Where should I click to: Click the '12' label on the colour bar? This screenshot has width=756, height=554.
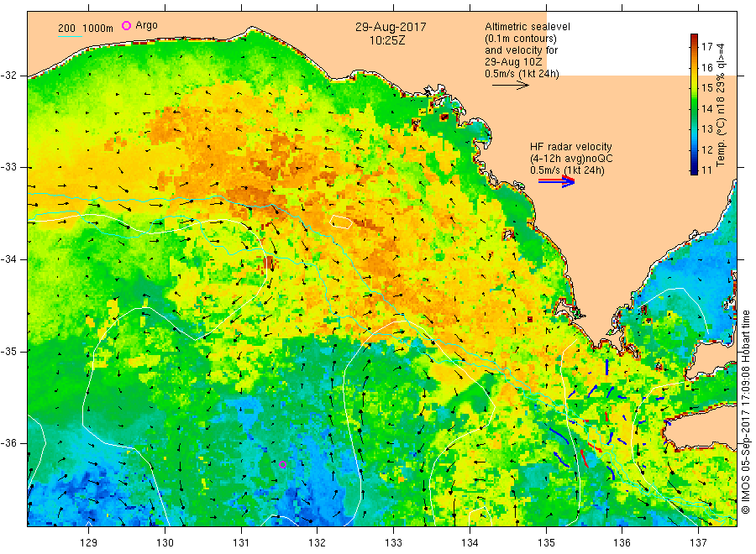coord(706,149)
